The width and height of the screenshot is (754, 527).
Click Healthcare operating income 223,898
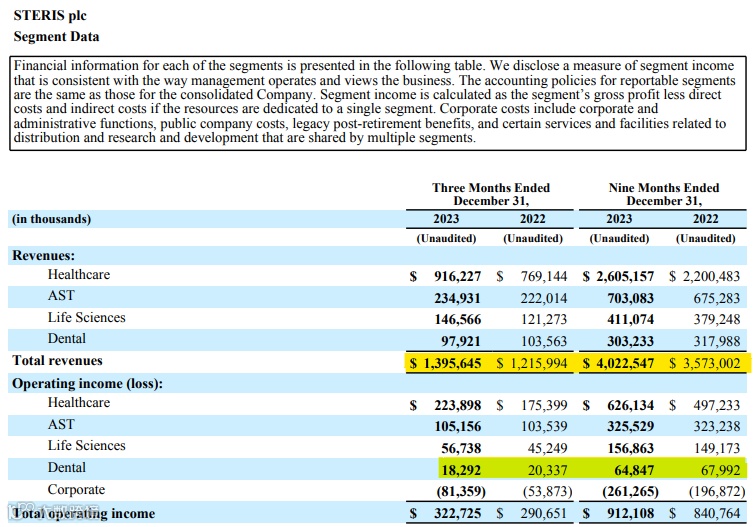point(457,405)
